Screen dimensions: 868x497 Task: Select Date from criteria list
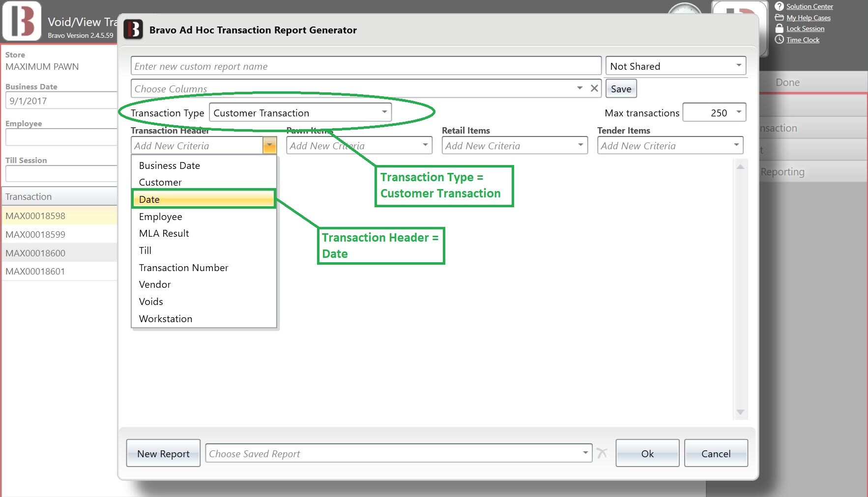[x=204, y=199]
